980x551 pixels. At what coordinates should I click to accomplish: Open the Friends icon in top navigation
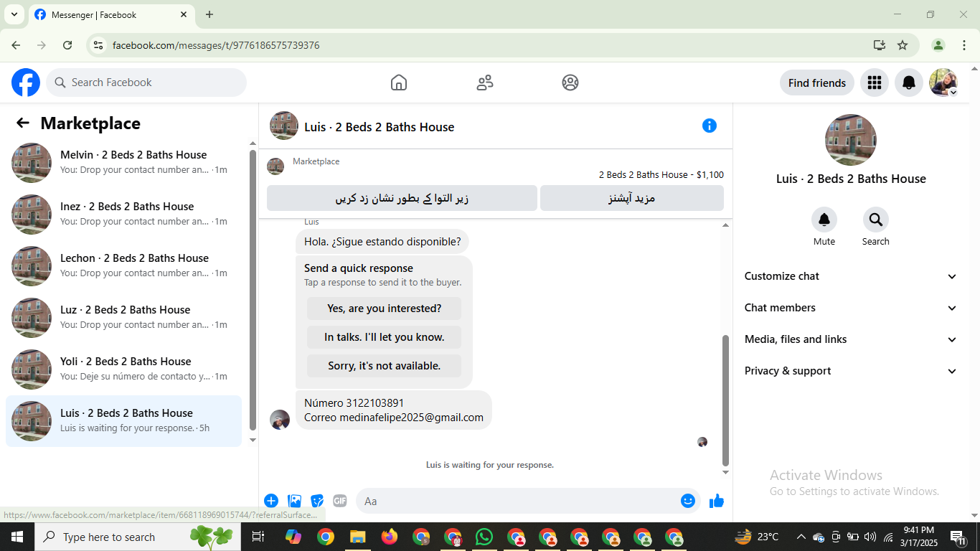click(x=485, y=83)
